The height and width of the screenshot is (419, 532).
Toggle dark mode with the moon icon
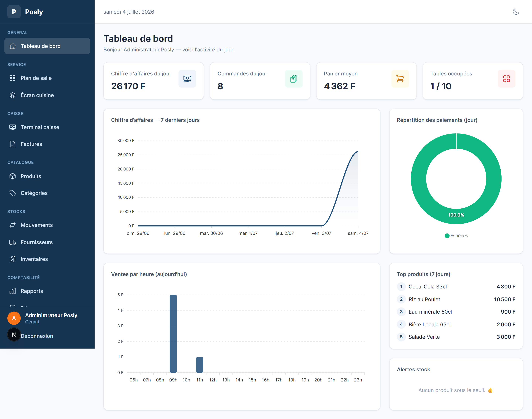point(516,11)
